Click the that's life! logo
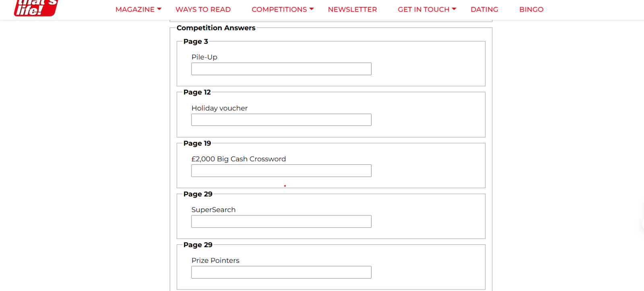 pyautogui.click(x=36, y=8)
